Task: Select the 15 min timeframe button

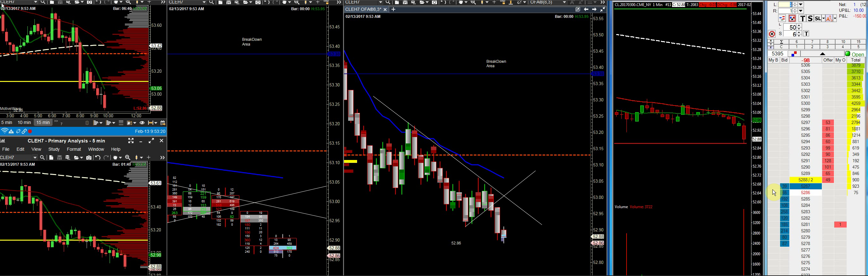Action: [x=43, y=122]
